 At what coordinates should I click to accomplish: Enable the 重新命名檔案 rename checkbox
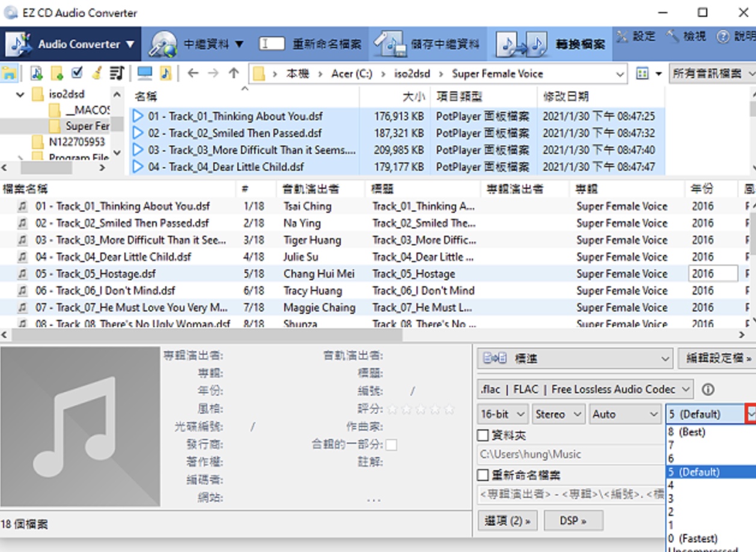tap(483, 475)
